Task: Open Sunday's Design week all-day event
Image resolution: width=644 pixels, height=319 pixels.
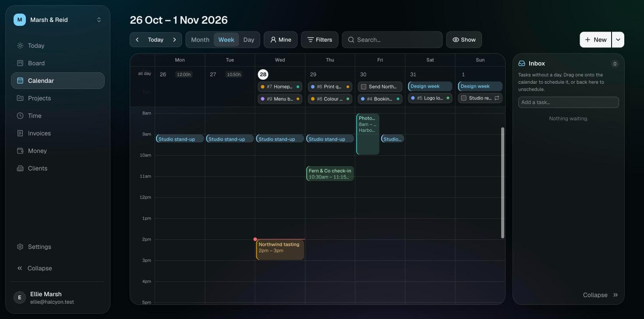Action: coord(480,86)
